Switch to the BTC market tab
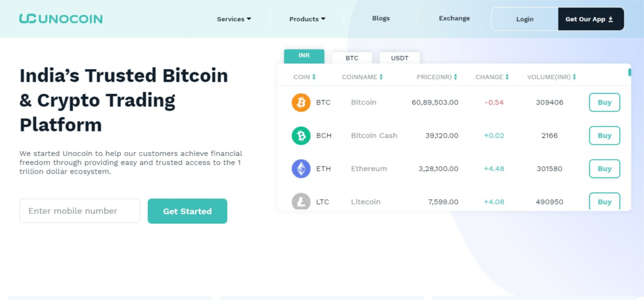The height and width of the screenshot is (300, 644). pos(352,58)
